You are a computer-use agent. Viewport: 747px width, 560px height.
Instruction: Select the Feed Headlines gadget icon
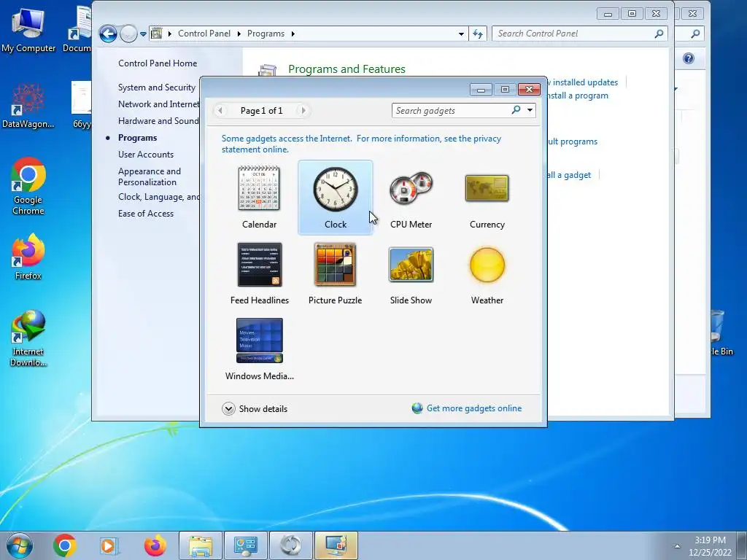click(259, 265)
